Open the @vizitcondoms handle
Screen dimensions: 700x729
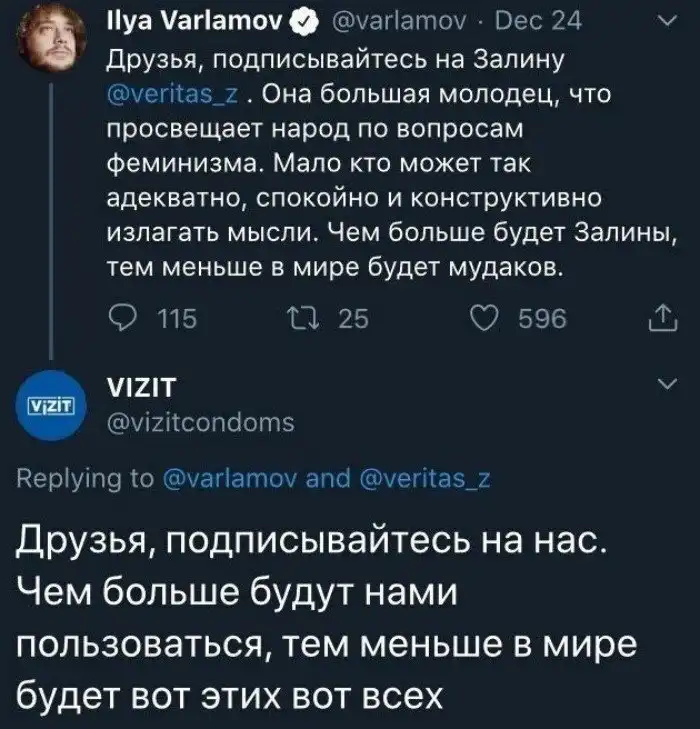click(x=200, y=423)
